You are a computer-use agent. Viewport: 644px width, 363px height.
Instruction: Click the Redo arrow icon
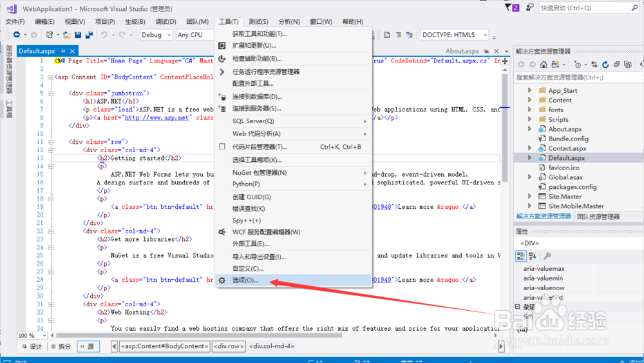122,35
